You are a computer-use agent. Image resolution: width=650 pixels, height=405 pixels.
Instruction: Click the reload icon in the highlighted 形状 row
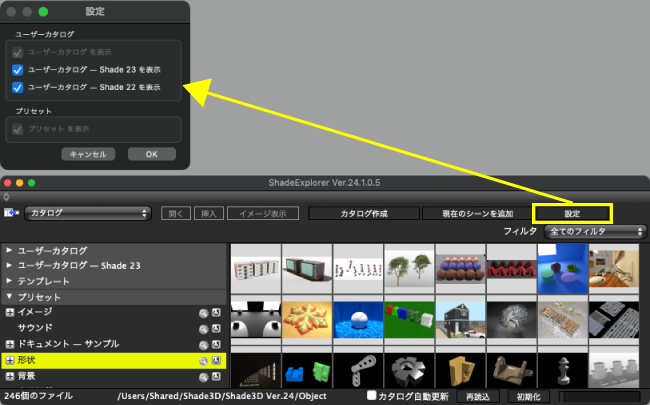click(x=216, y=361)
